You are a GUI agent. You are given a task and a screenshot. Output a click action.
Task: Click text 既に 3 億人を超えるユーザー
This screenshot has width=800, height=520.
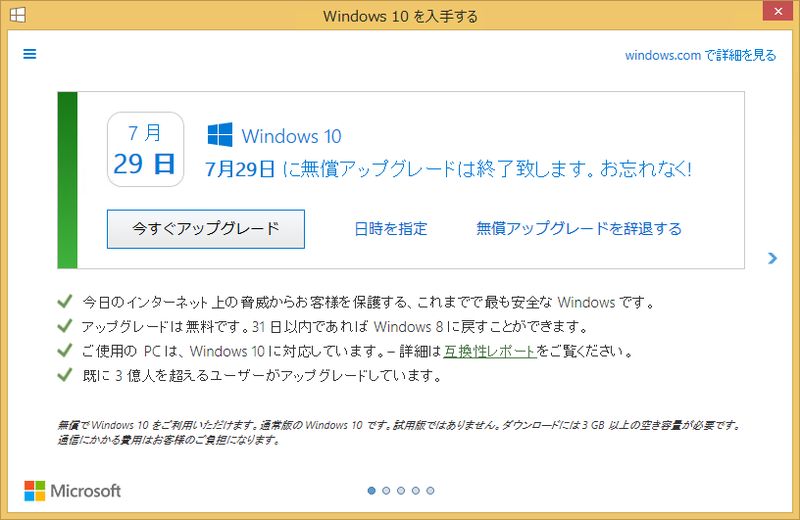coord(262,376)
